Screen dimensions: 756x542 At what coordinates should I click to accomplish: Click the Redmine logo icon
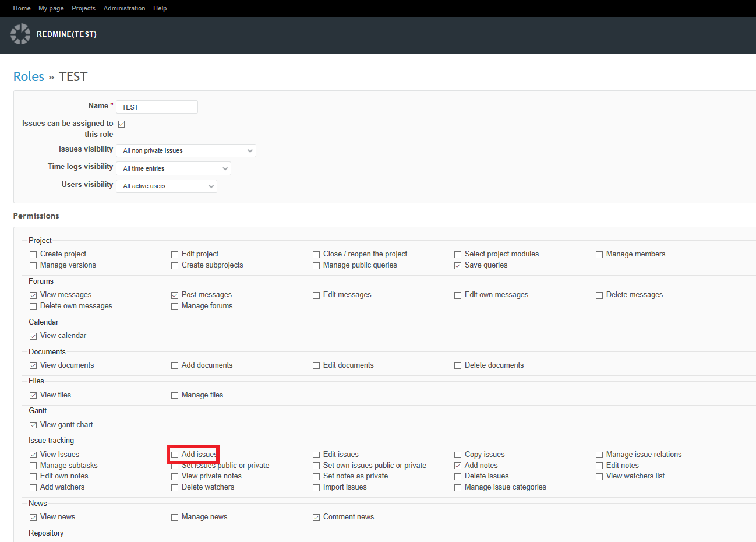pos(20,34)
